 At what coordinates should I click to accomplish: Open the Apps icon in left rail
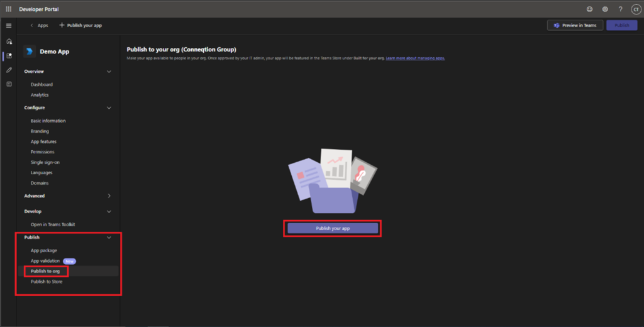9,55
